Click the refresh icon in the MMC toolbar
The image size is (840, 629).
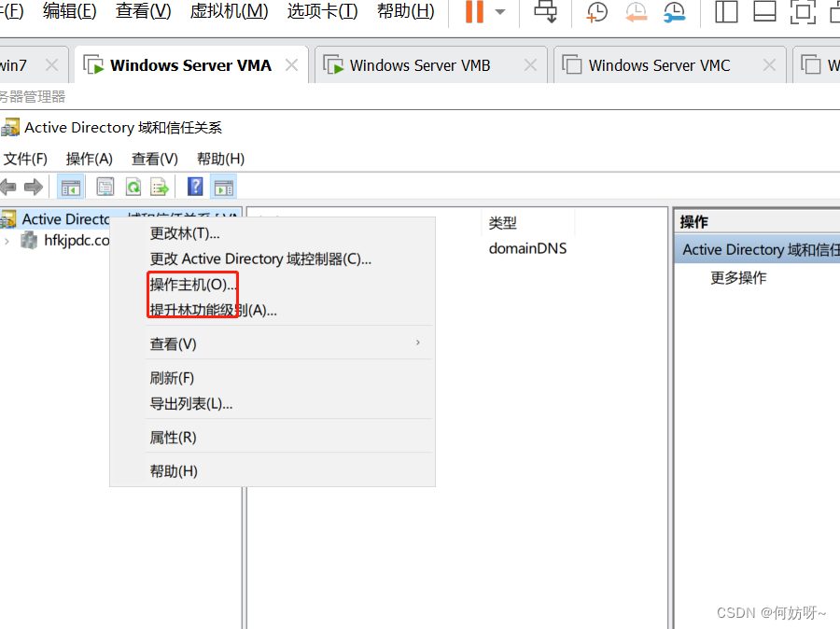133,187
